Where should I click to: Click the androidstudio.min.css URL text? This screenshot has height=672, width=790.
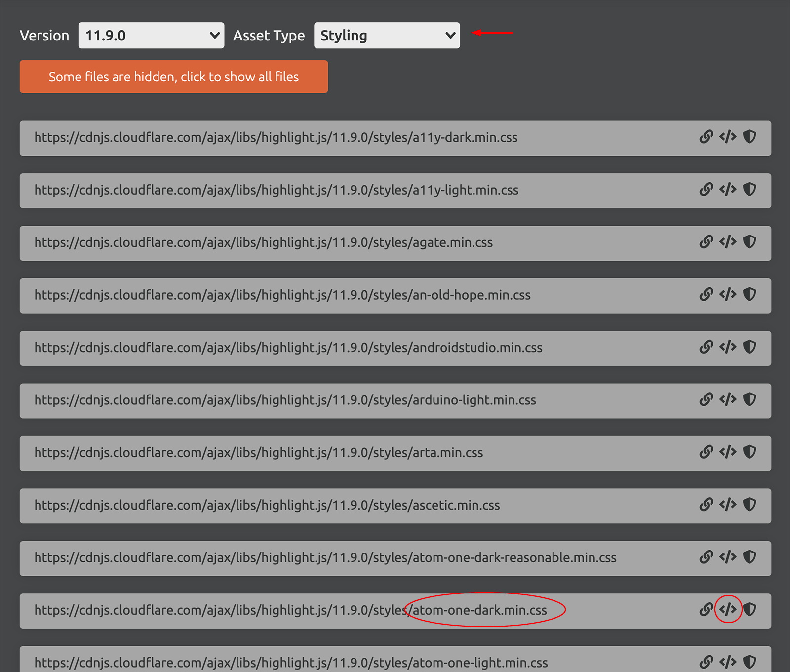(288, 348)
